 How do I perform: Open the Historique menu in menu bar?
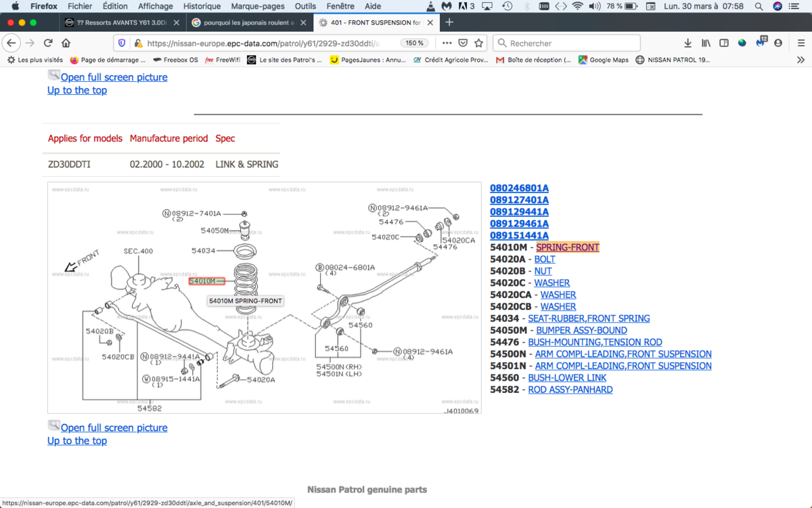(x=202, y=6)
